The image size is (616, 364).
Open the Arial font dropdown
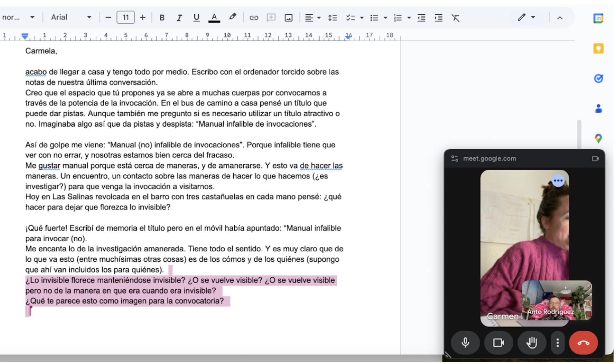tap(71, 17)
